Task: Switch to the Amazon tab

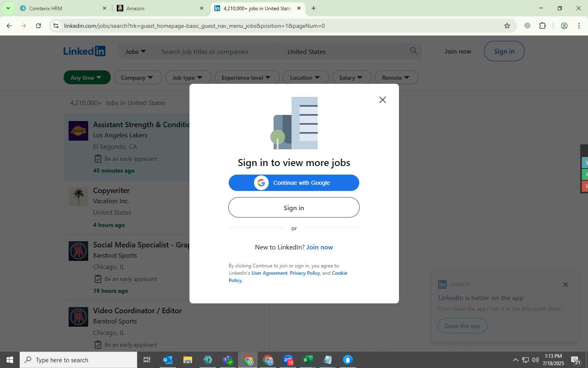Action: click(x=160, y=8)
